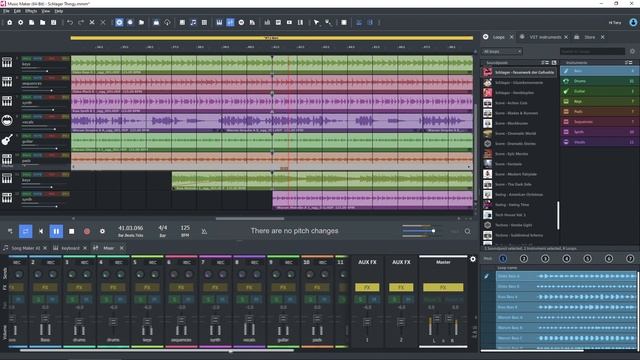Switch to the VST instruments tab
This screenshot has height=360, width=640.
pyautogui.click(x=545, y=37)
